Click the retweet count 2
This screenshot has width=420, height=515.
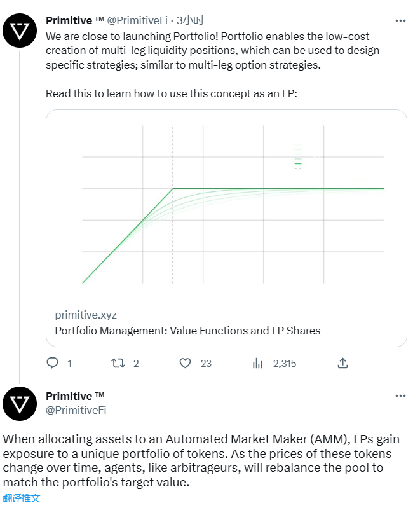[136, 364]
